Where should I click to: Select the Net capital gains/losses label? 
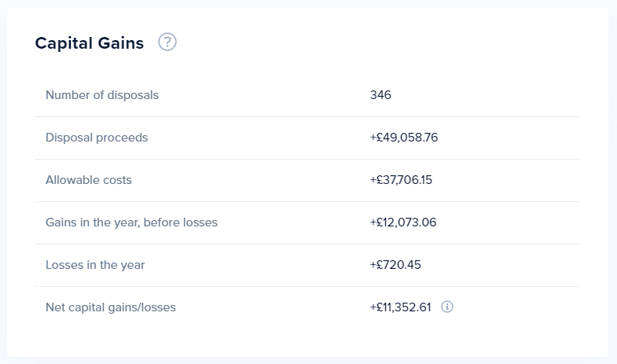pyautogui.click(x=111, y=307)
